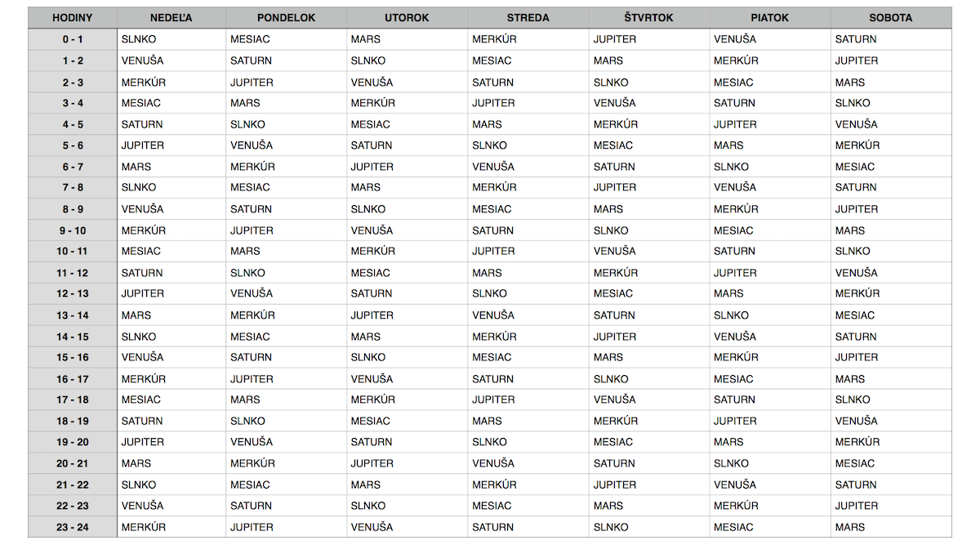Click the HODINY column header
The image size is (980, 545).
pyautogui.click(x=72, y=18)
